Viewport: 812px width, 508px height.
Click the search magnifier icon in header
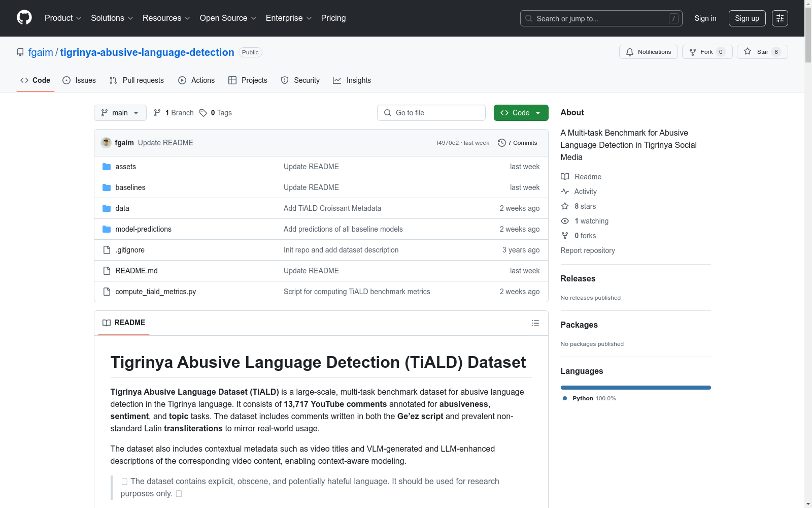529,18
